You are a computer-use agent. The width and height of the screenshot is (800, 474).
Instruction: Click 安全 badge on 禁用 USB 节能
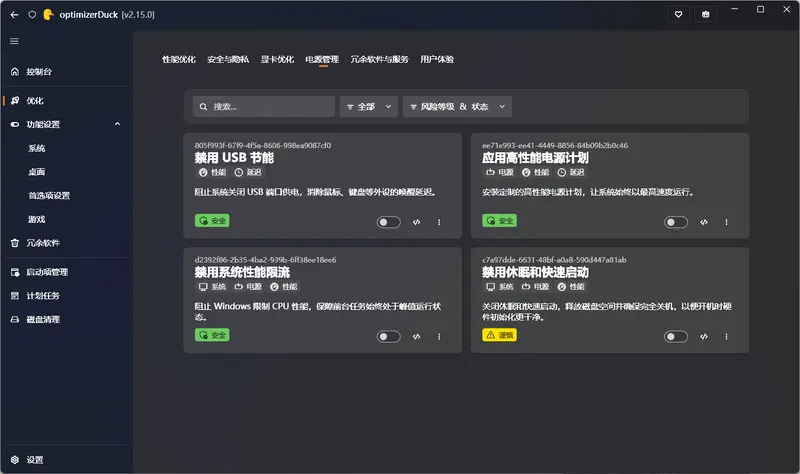(x=212, y=220)
